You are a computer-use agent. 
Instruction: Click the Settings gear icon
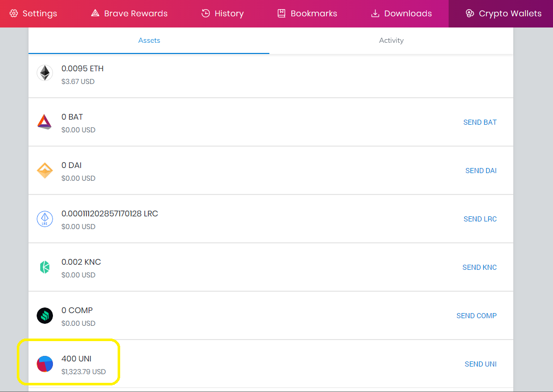pyautogui.click(x=14, y=13)
